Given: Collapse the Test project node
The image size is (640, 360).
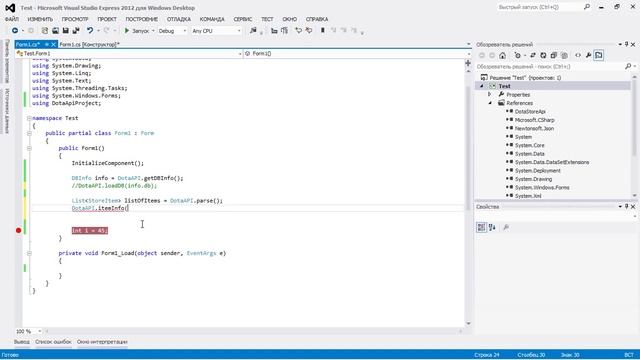Looking at the screenshot, I should [x=482, y=86].
